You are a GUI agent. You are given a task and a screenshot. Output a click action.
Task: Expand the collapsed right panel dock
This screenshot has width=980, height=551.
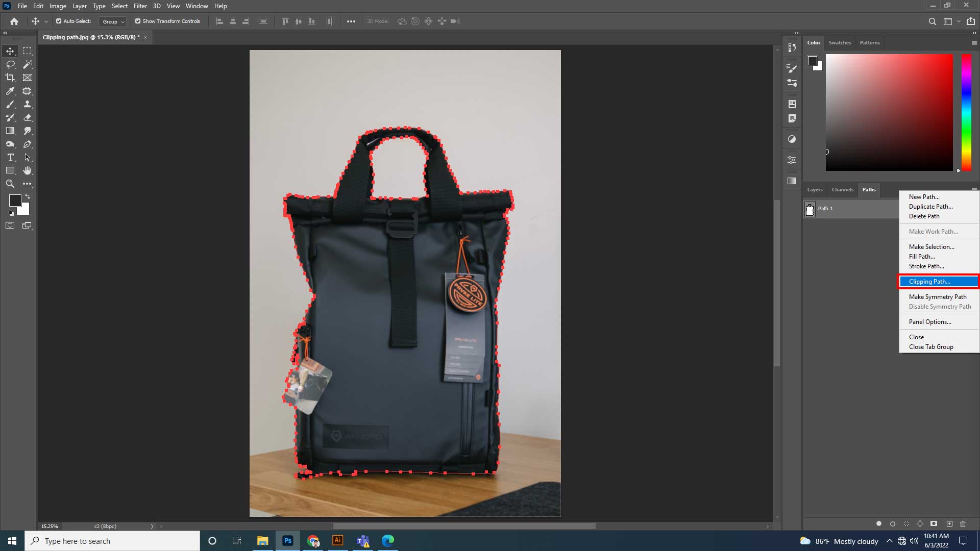click(x=797, y=33)
